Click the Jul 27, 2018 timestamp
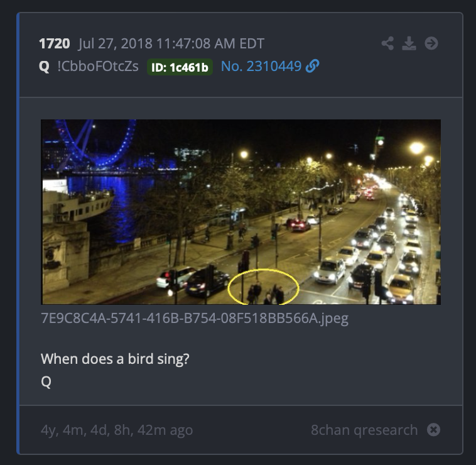Viewport: 476px width, 465px height. pos(171,44)
